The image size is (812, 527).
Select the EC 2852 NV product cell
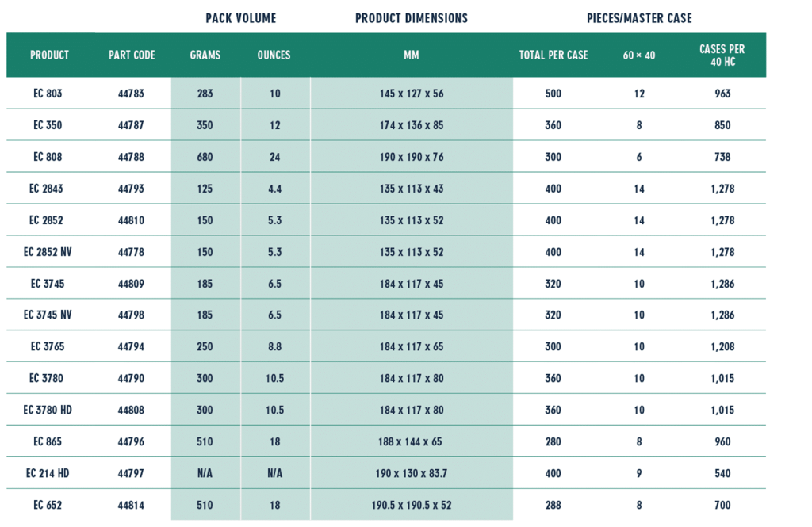tap(48, 252)
